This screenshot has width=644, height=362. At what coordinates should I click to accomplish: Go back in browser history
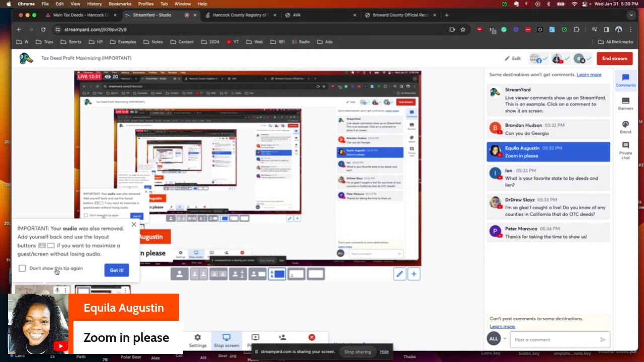click(x=19, y=30)
